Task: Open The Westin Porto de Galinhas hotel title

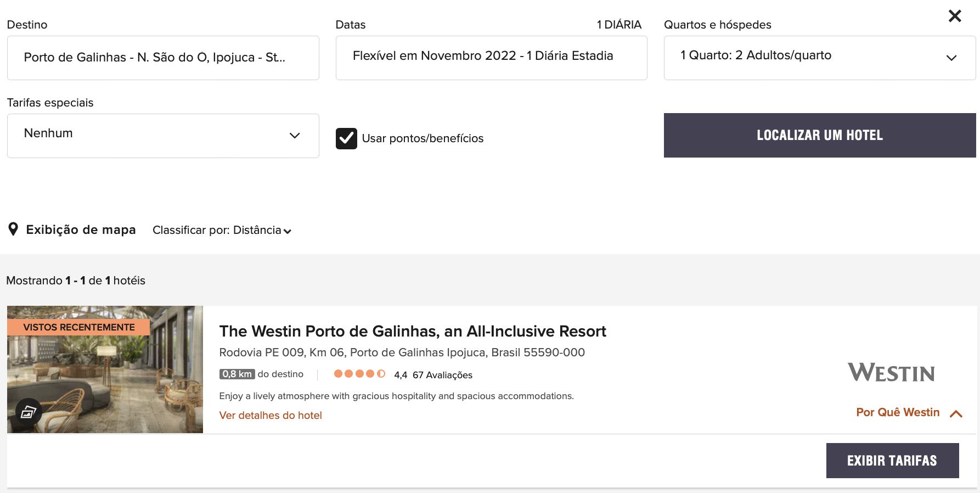Action: point(413,331)
